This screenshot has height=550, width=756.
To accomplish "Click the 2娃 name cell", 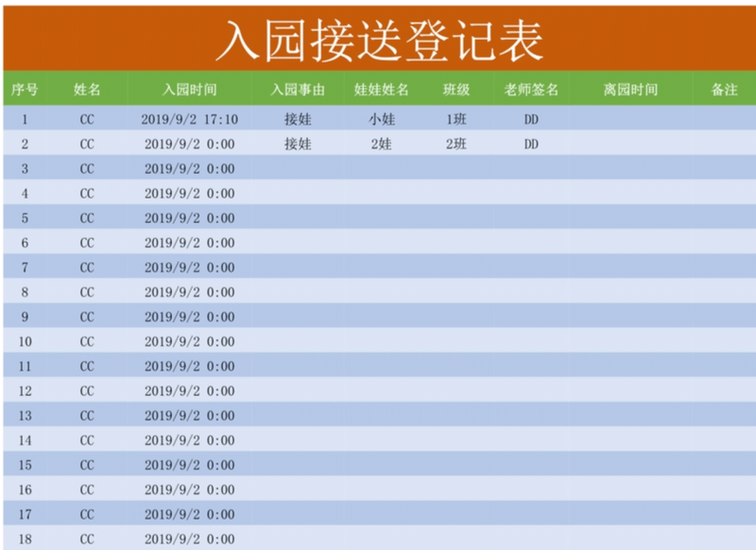I will tap(381, 145).
